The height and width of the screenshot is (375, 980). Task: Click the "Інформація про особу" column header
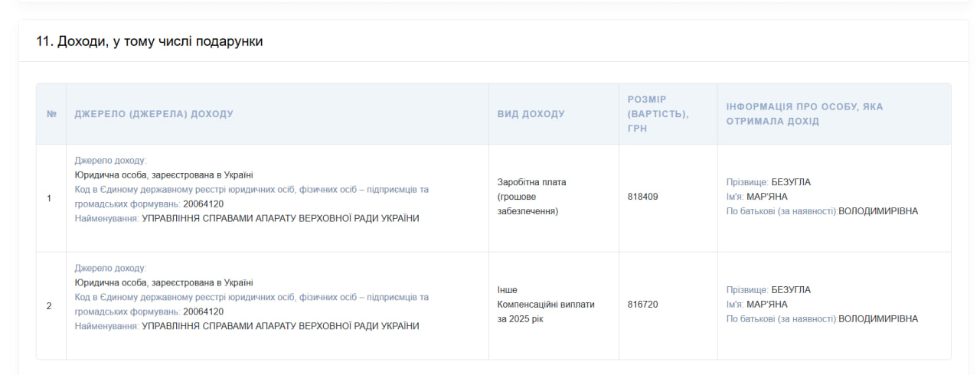coord(804,114)
